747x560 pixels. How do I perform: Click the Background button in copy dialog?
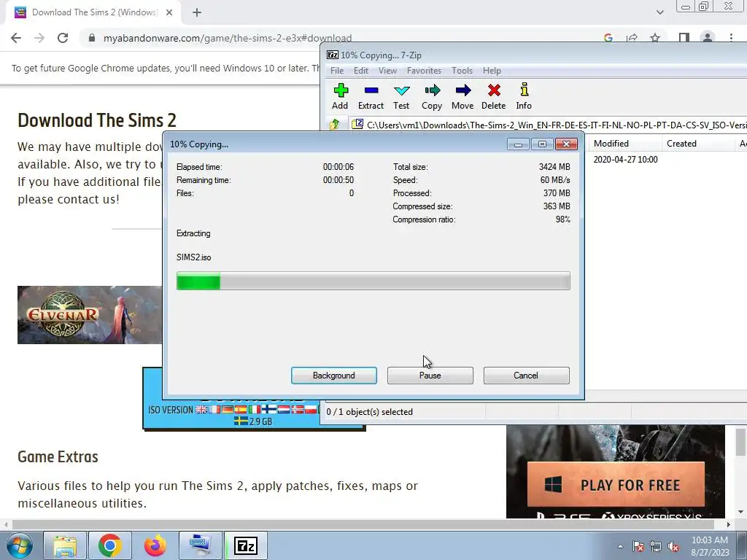334,376
